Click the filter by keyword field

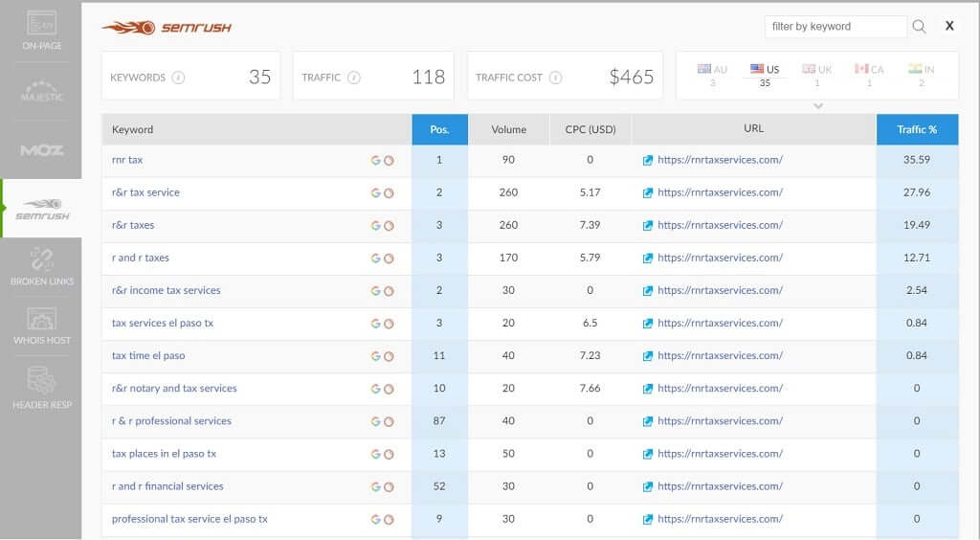point(835,26)
